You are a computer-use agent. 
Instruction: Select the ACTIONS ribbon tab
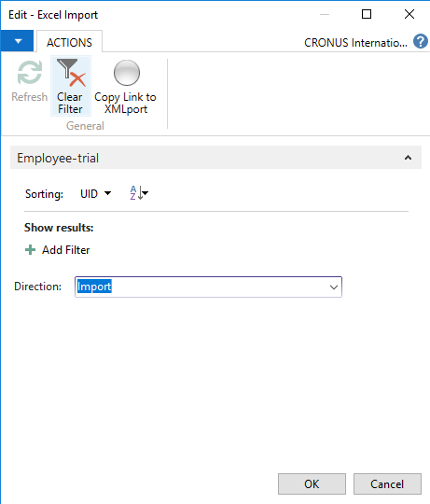pyautogui.click(x=69, y=42)
